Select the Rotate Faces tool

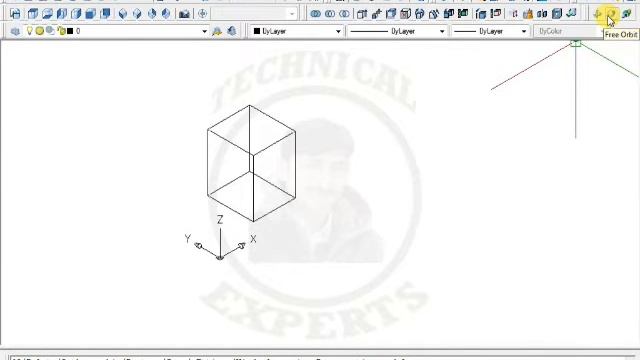(419, 14)
